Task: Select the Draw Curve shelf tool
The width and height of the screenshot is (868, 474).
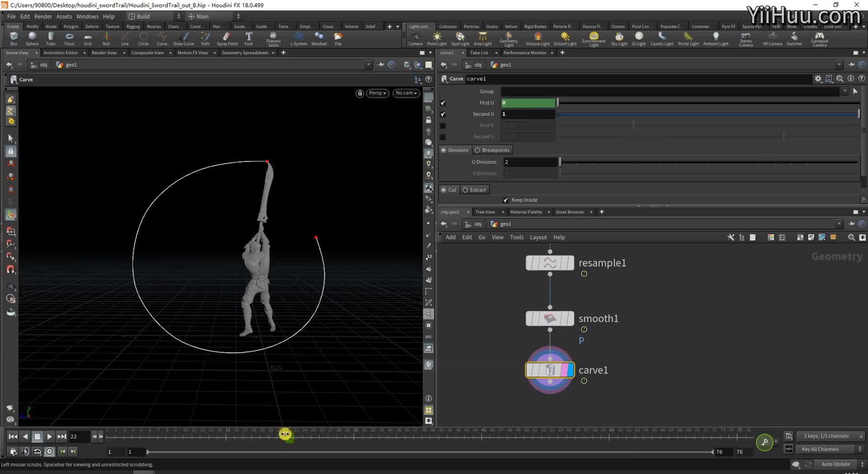Action: [184, 38]
